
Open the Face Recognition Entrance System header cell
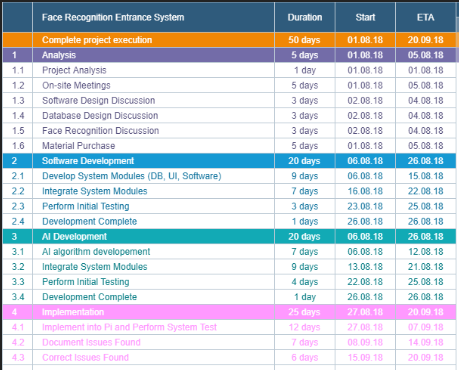tap(153, 17)
